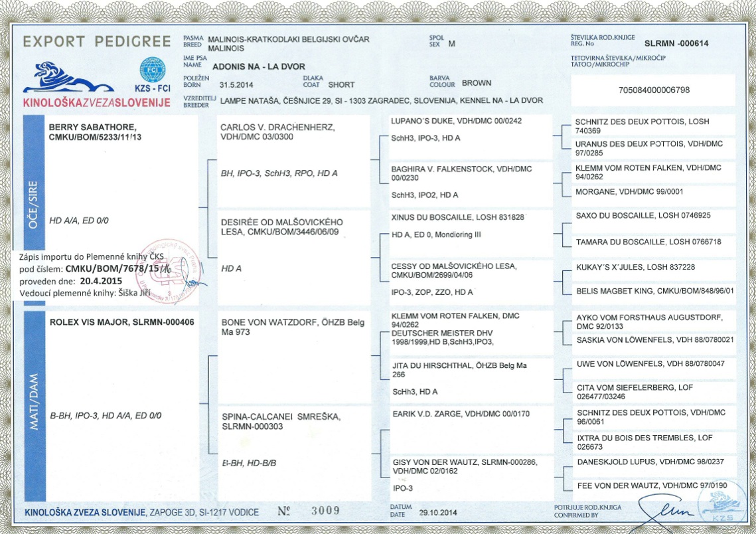
Task: Click LUPANO'S DUKE ancestor entry
Action: tap(471, 137)
